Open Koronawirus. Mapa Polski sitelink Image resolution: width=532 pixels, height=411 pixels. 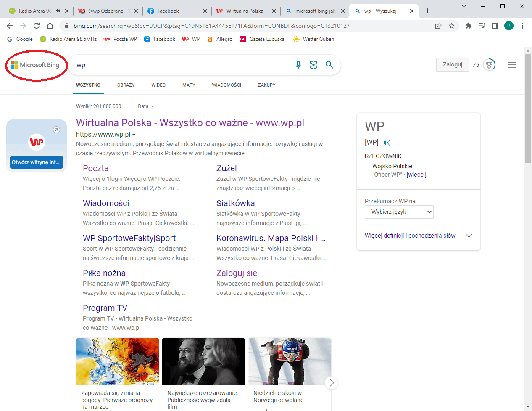[271, 238]
